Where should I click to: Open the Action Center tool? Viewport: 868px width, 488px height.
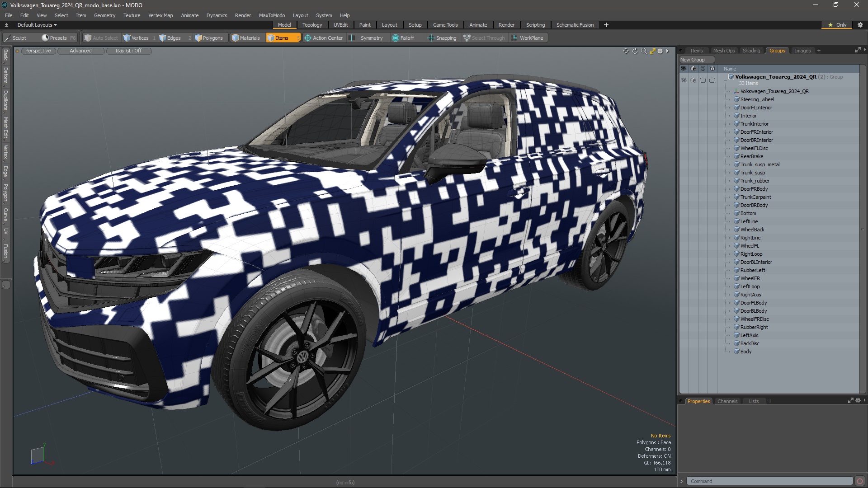click(x=323, y=38)
